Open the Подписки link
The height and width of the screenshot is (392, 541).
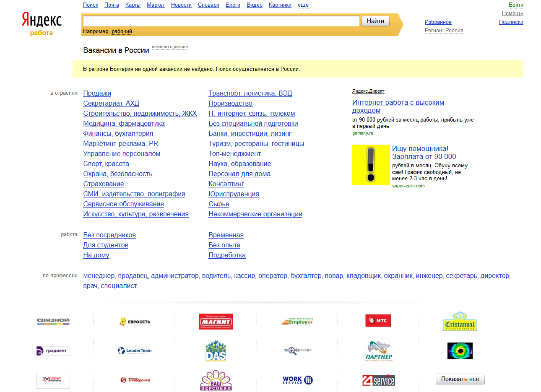coord(511,22)
